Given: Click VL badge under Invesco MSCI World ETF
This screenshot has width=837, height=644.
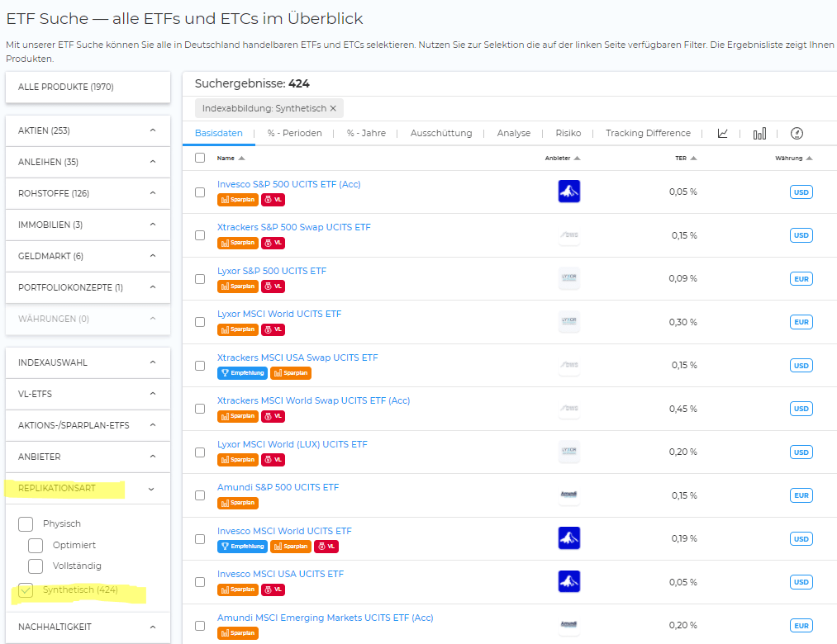Looking at the screenshot, I should [326, 547].
